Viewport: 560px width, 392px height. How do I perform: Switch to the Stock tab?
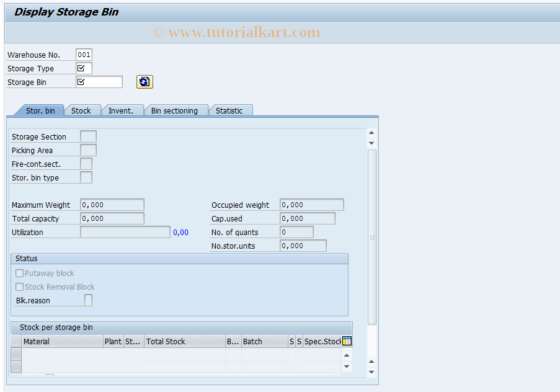[82, 110]
